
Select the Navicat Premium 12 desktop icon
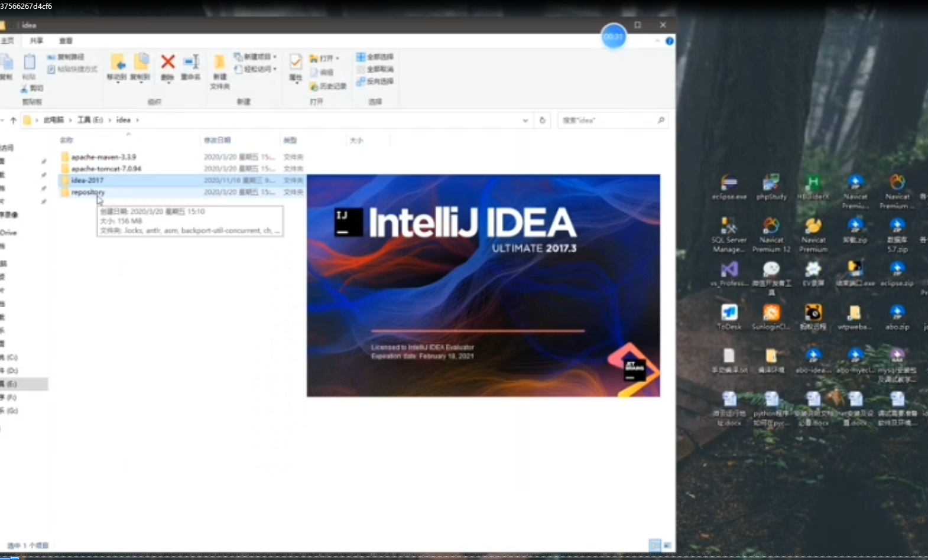[x=771, y=235]
